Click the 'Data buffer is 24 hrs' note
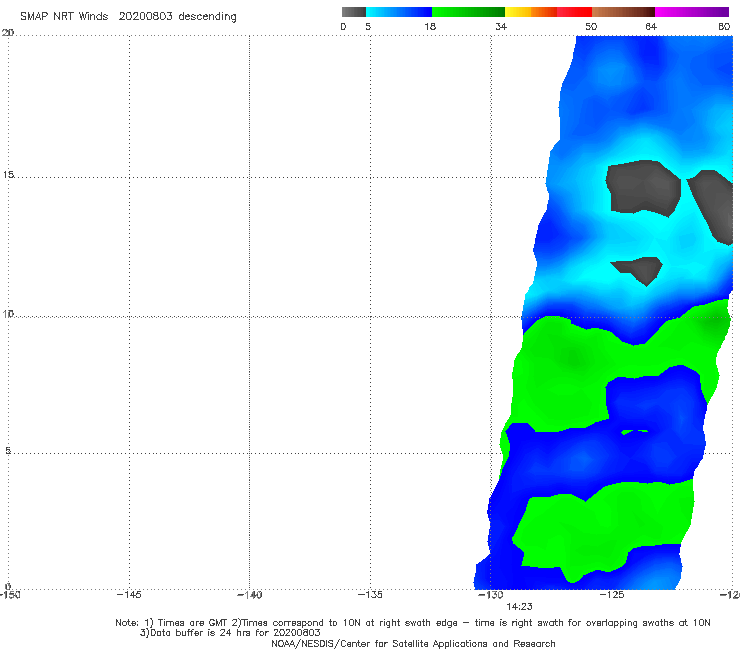The image size is (740, 650). [230, 633]
